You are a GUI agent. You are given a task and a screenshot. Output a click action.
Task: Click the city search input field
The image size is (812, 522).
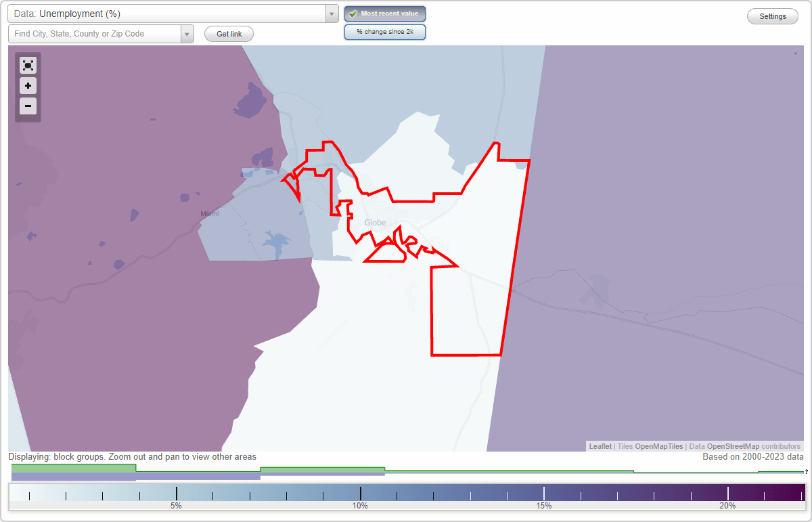coord(95,33)
